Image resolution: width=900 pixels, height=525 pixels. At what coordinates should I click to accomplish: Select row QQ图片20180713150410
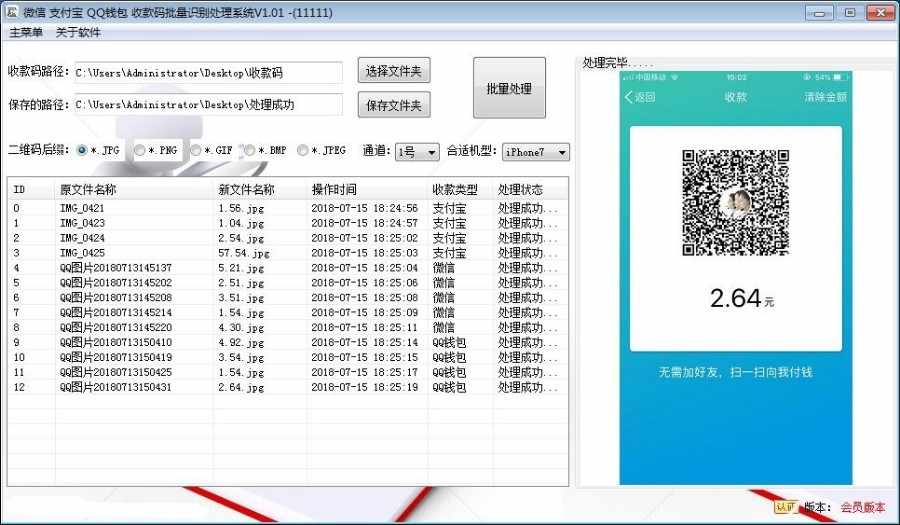click(x=288, y=343)
